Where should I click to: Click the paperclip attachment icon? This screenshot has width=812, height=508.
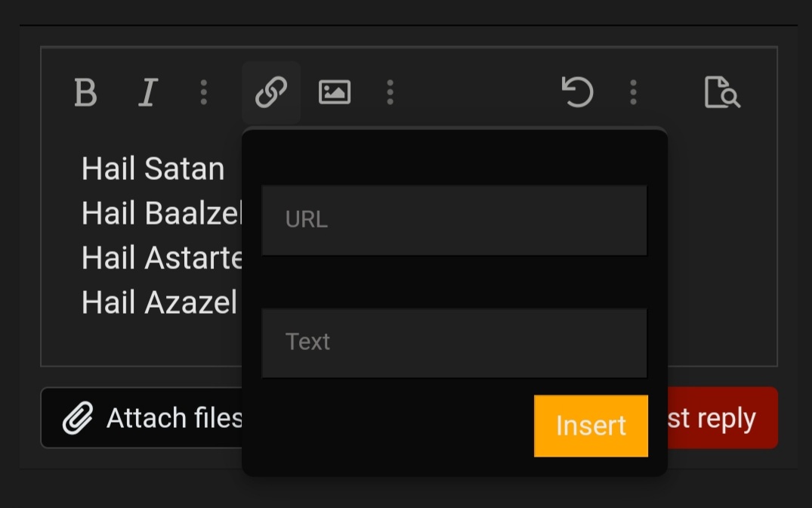77,418
